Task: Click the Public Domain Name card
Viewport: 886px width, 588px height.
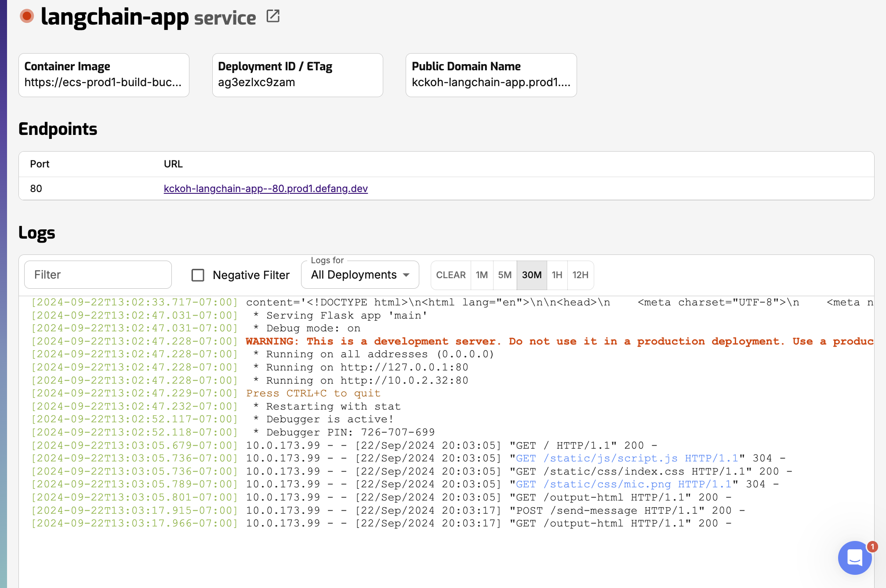Action: (491, 75)
